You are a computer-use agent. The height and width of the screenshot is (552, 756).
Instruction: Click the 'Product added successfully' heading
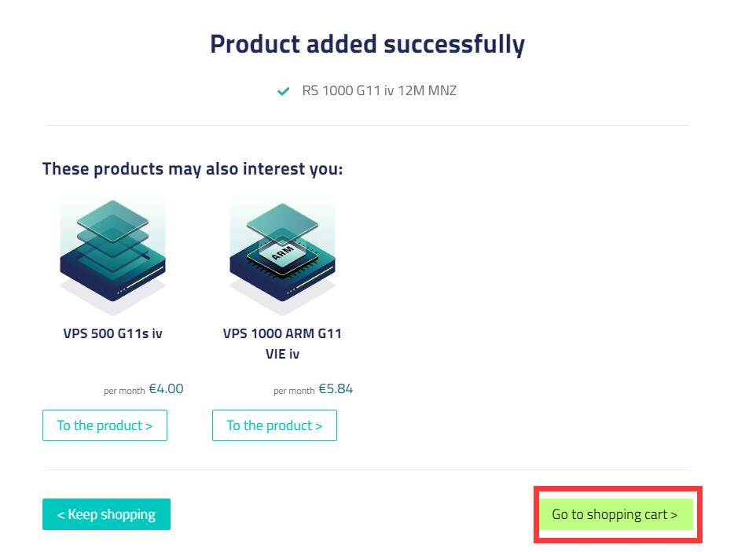pos(367,44)
